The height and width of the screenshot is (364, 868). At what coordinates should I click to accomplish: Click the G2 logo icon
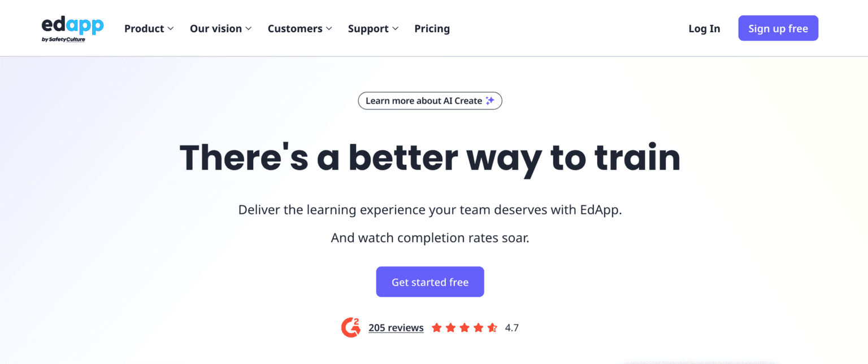[x=350, y=327]
